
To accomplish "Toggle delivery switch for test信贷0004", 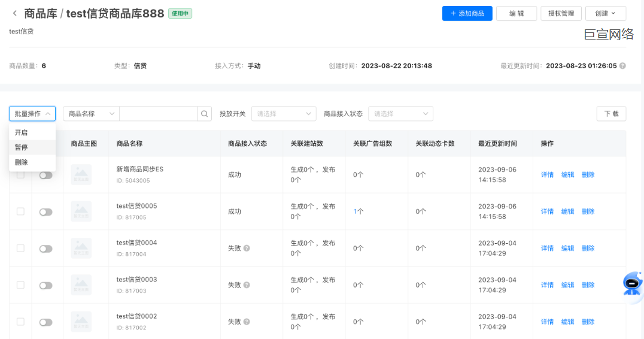I will pos(46,249).
